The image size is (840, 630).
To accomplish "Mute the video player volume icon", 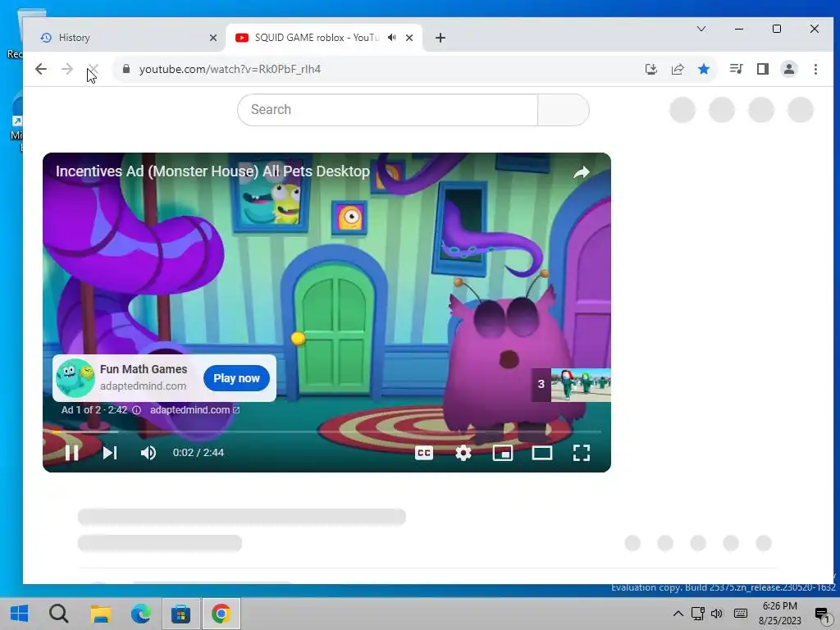I will (148, 453).
